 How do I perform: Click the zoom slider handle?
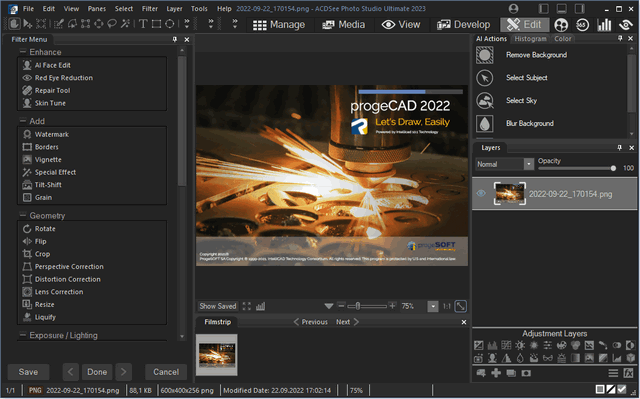pos(358,306)
